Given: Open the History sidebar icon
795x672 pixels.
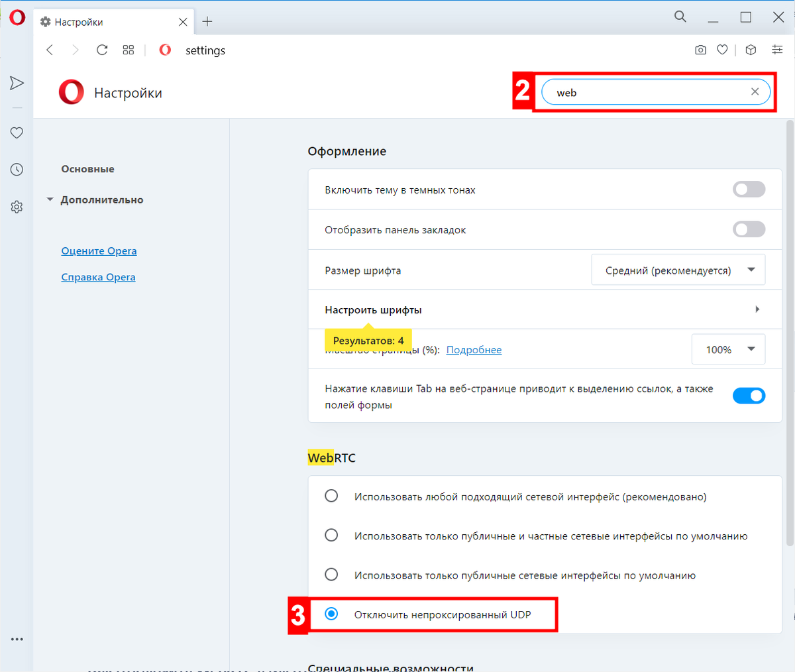Looking at the screenshot, I should click(17, 169).
